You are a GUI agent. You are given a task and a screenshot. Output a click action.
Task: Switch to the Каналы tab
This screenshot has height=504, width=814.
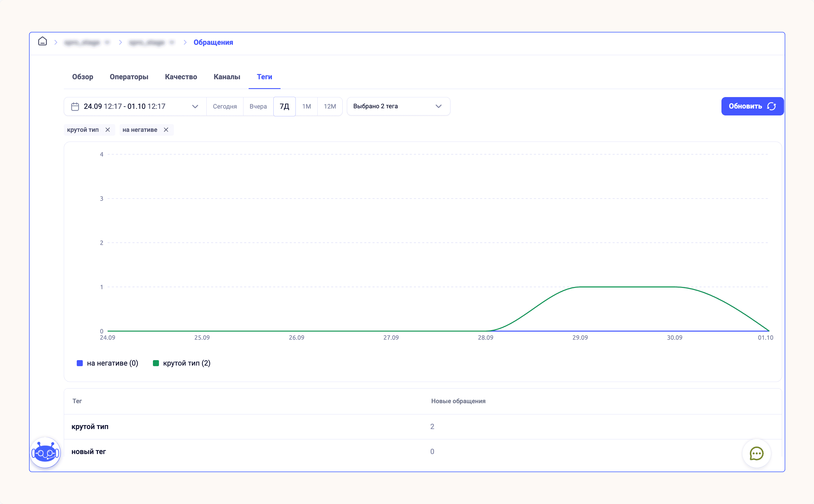coord(227,77)
